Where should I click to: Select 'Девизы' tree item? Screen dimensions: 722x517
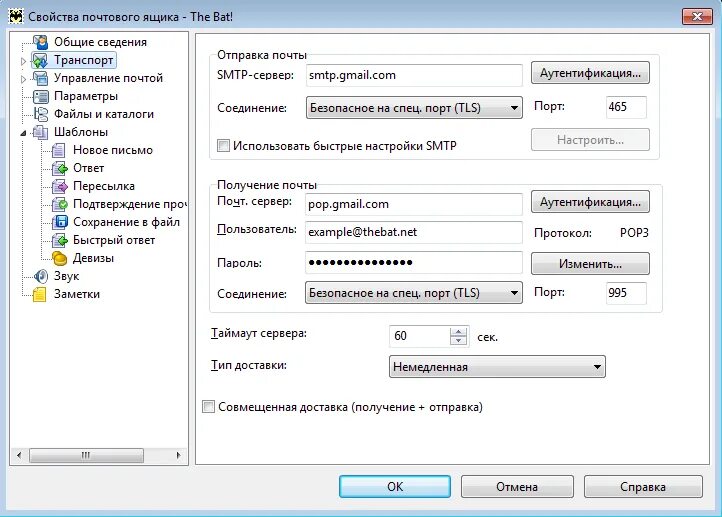[93, 258]
